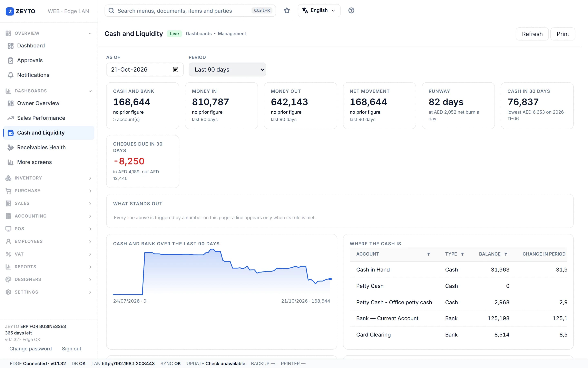Click the Balance column filter icon
Viewport: 588px width, 368px height.
[506, 254]
